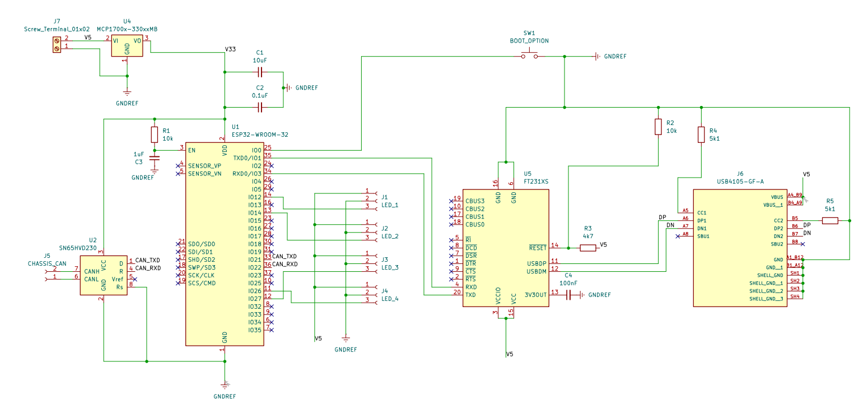Click the LED_3 connector label

tap(390, 268)
